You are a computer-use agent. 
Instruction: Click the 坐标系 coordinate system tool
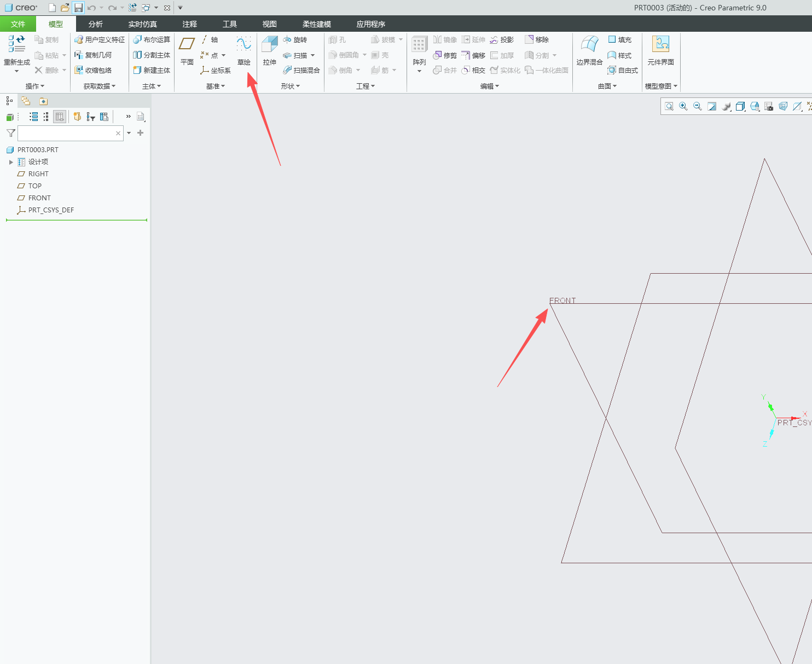pos(216,71)
